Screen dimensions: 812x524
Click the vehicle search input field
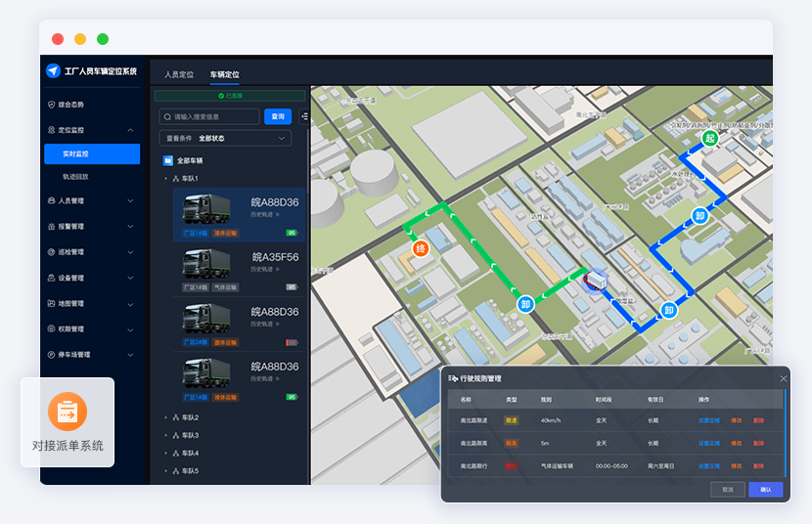214,116
